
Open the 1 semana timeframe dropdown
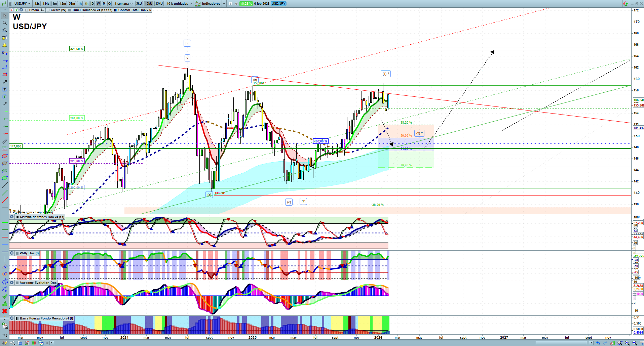[123, 4]
